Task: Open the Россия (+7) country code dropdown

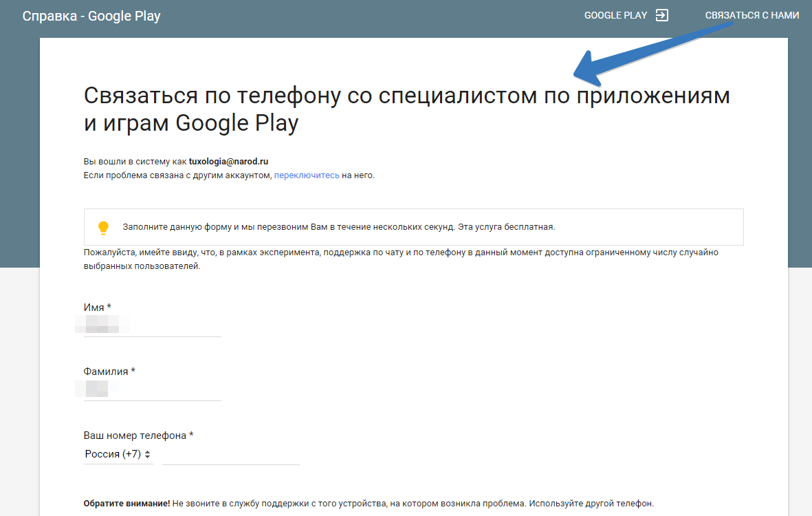Action: 118,454
